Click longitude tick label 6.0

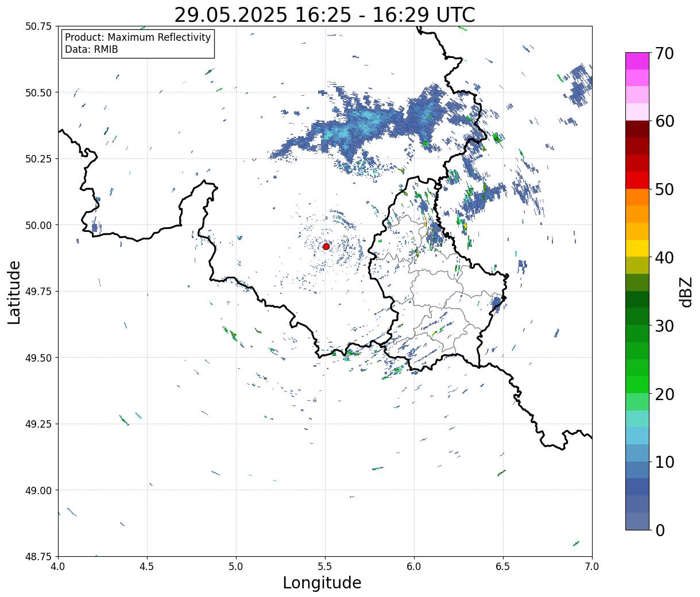[414, 567]
